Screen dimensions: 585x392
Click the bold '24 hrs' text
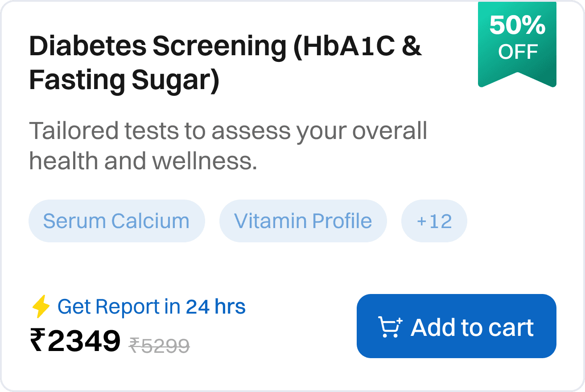pos(216,307)
